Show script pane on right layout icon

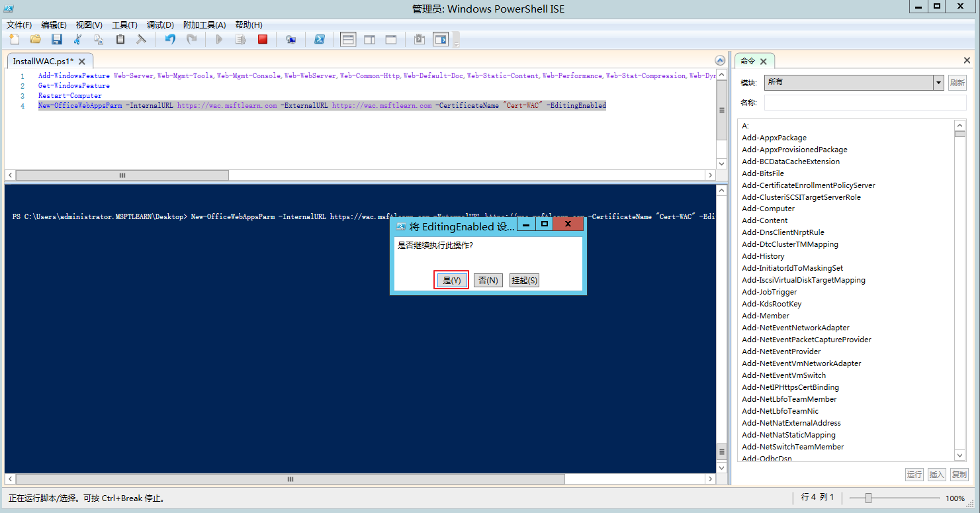pyautogui.click(x=370, y=39)
